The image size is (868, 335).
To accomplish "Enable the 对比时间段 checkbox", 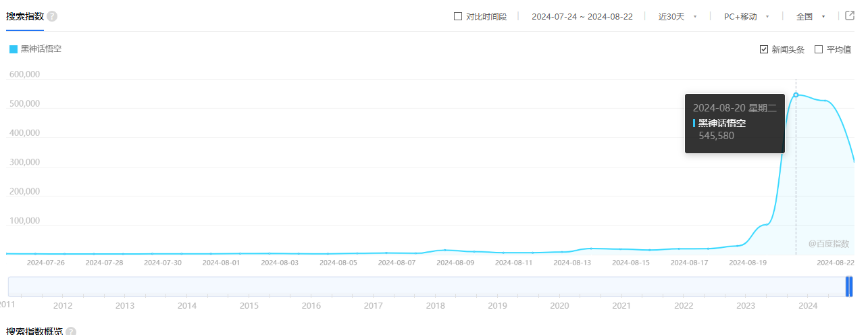I will [x=458, y=16].
